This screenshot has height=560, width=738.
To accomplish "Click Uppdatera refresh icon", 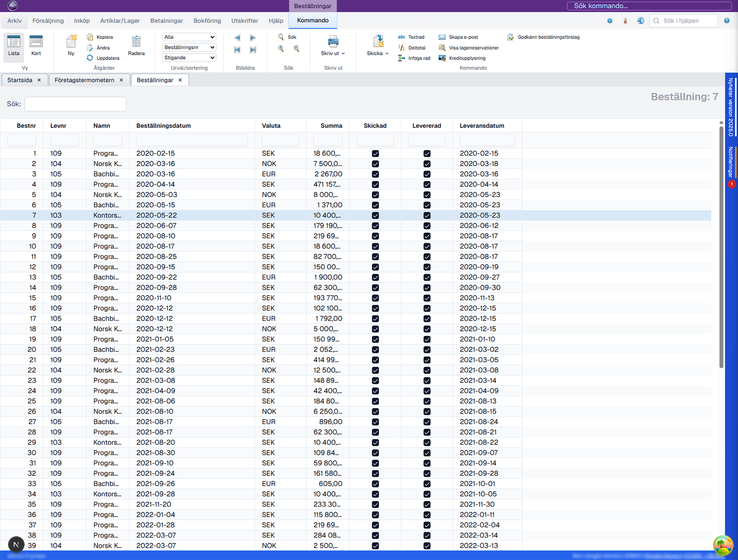I will tap(90, 58).
